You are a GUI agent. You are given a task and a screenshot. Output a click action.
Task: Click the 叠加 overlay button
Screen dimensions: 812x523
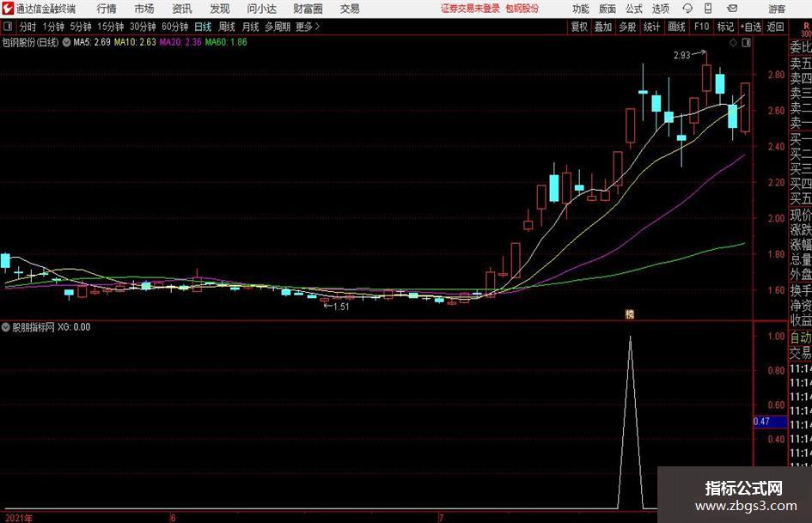pyautogui.click(x=603, y=27)
